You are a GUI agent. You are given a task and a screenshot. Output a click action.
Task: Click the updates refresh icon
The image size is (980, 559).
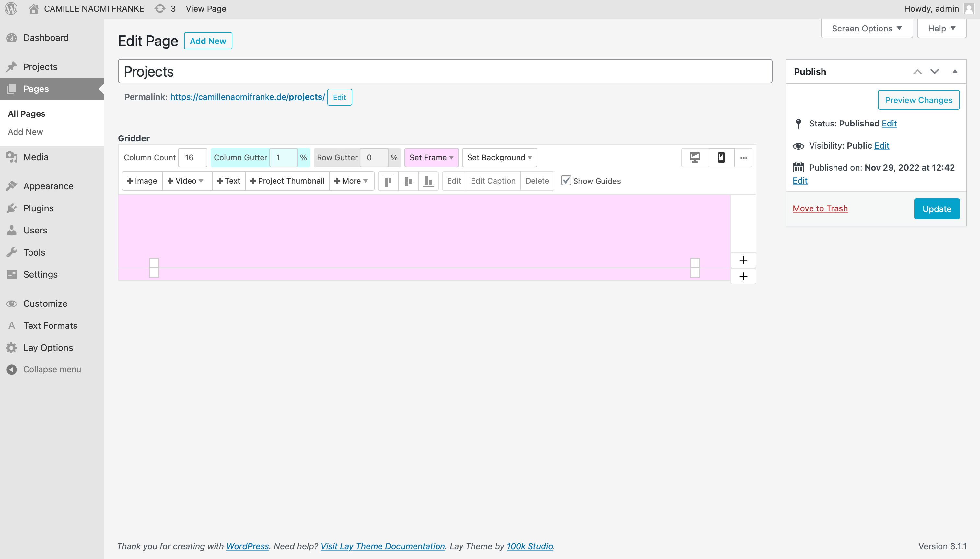160,8
